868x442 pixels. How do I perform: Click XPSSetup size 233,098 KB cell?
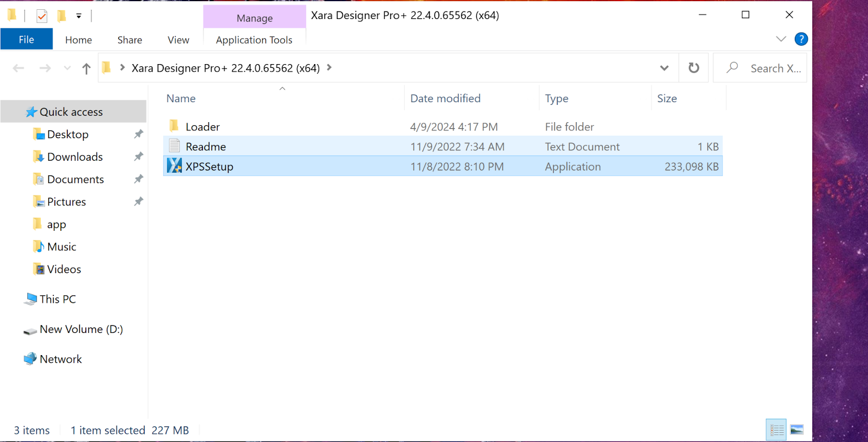coord(691,167)
